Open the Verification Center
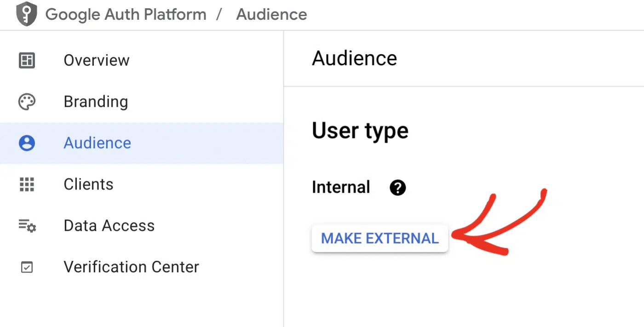Image resolution: width=644 pixels, height=327 pixels. (142, 267)
